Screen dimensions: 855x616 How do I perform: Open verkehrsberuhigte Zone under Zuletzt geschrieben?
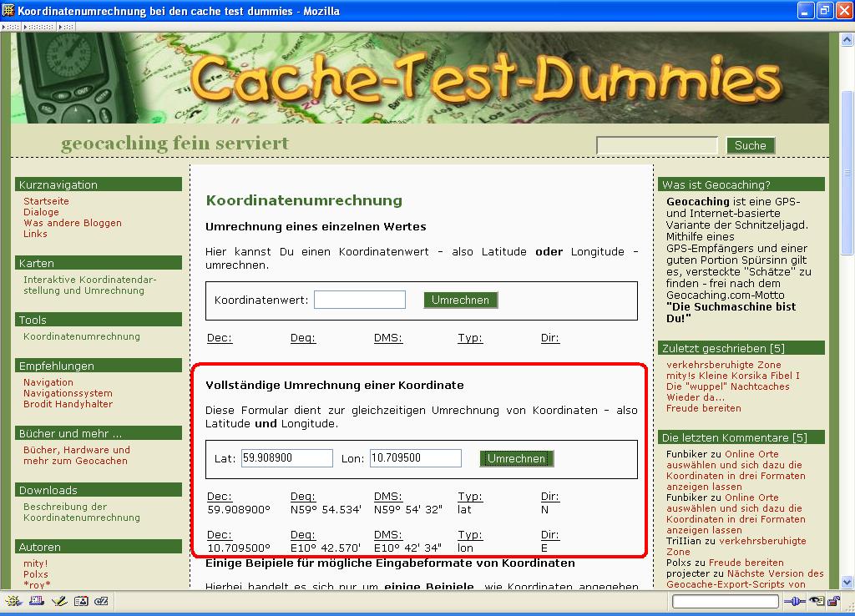pyautogui.click(x=724, y=365)
